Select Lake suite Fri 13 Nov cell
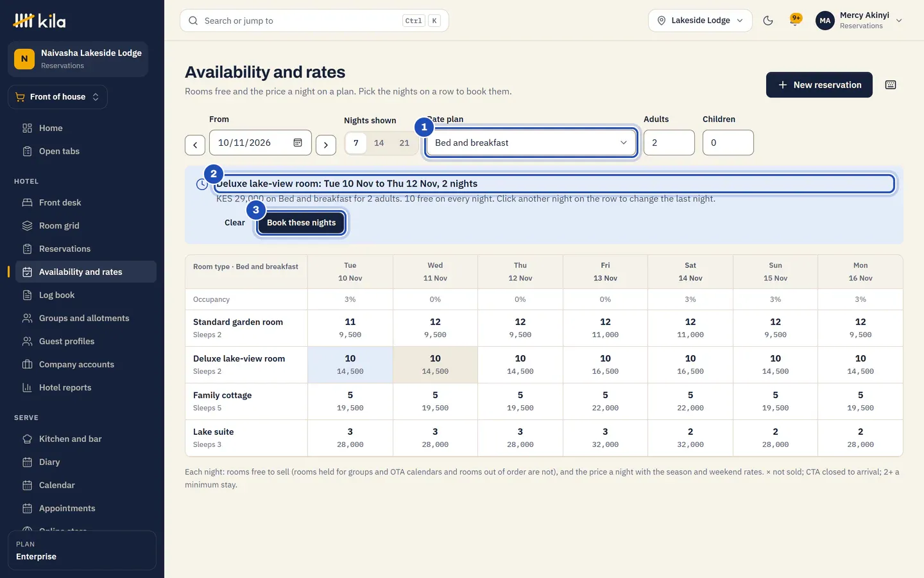 (605, 438)
